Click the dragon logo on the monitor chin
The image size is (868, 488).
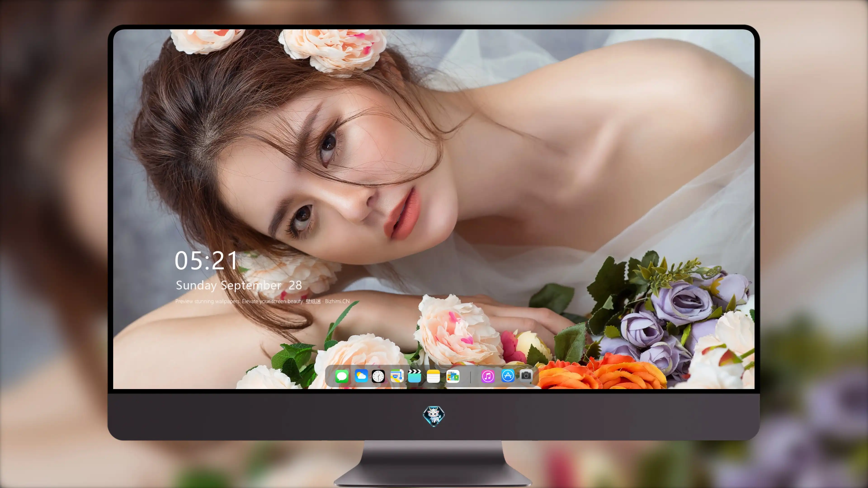[x=434, y=416]
